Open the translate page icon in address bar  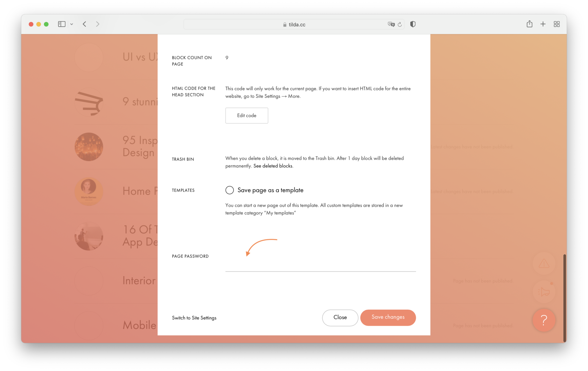[x=391, y=24]
